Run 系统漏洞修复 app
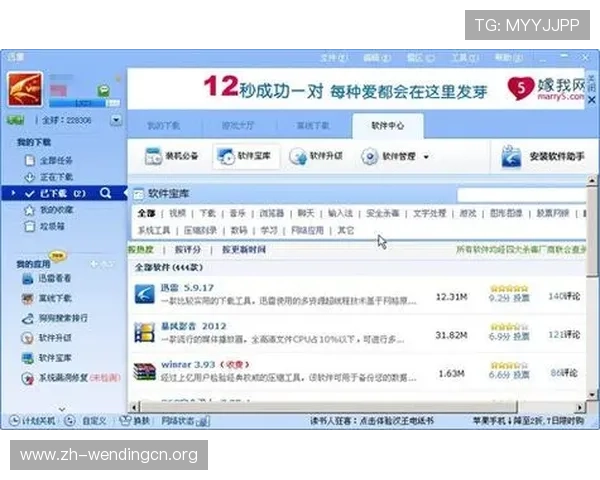600x480 pixels. coord(71,378)
